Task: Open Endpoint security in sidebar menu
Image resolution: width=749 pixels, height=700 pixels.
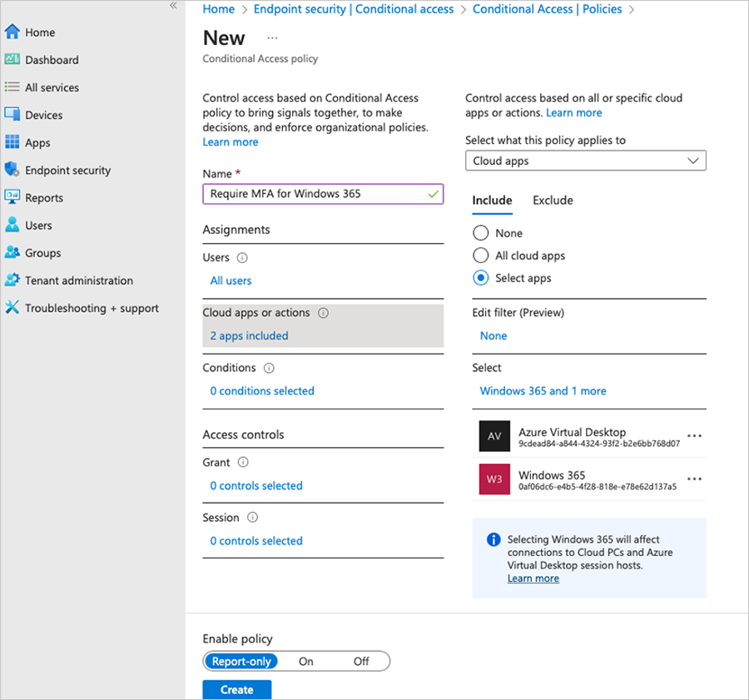Action: [x=68, y=170]
